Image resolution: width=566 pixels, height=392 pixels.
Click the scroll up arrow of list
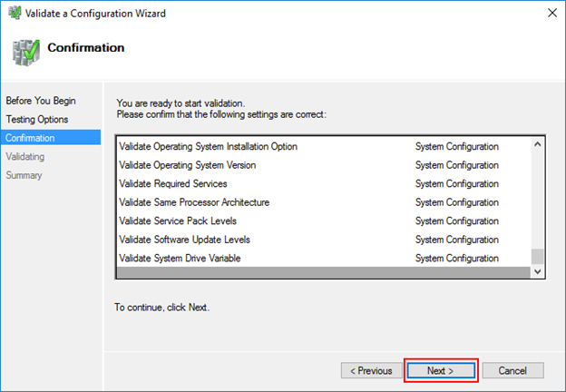point(537,144)
